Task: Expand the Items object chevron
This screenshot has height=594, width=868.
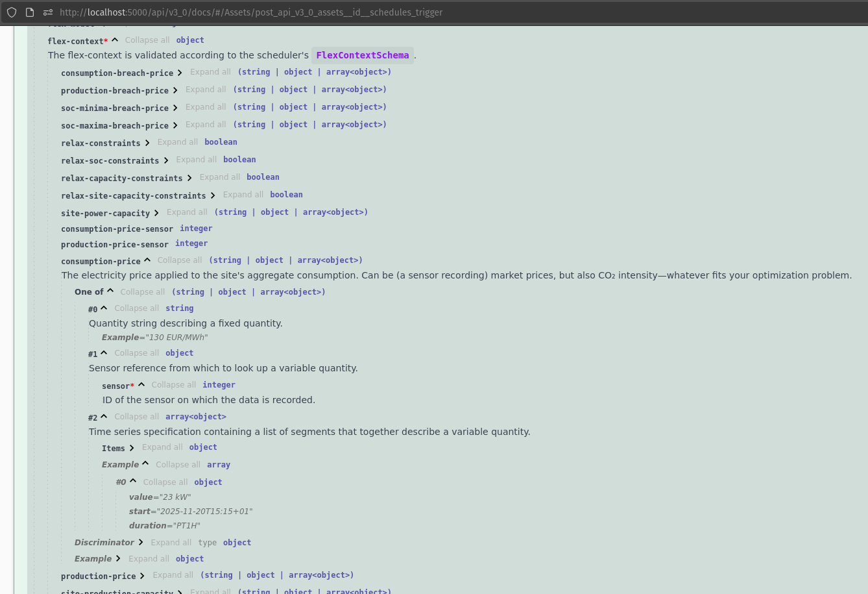Action: [x=132, y=448]
